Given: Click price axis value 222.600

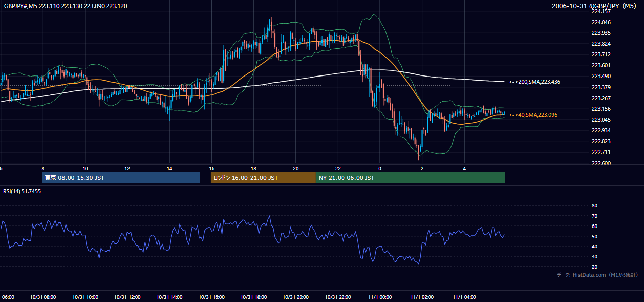Looking at the screenshot, I should point(601,163).
